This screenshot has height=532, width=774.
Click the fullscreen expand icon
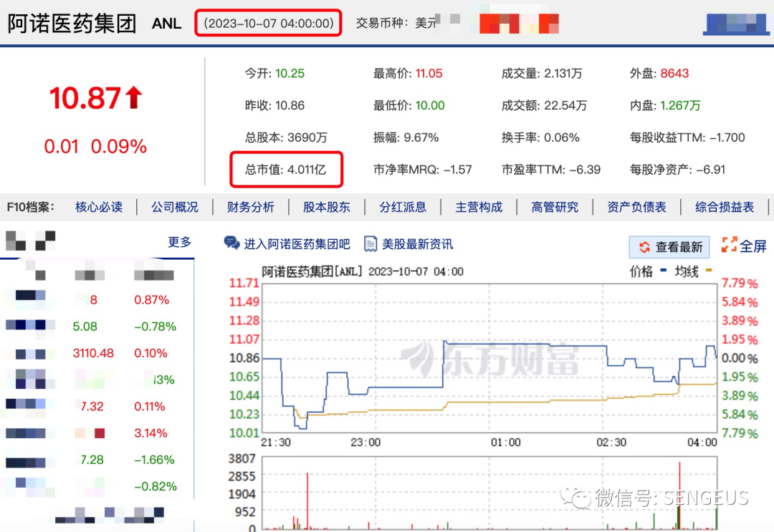point(729,245)
